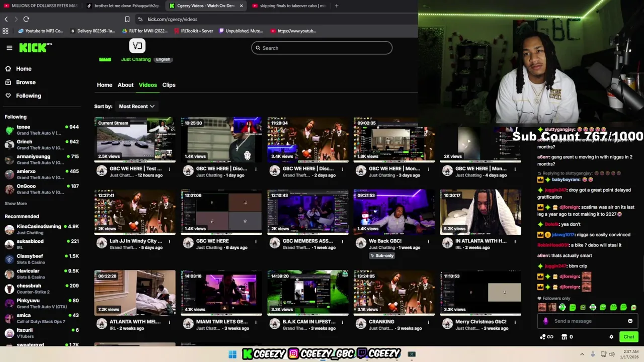The image size is (644, 362).
Task: Open Windows Start menu
Action: click(x=232, y=354)
